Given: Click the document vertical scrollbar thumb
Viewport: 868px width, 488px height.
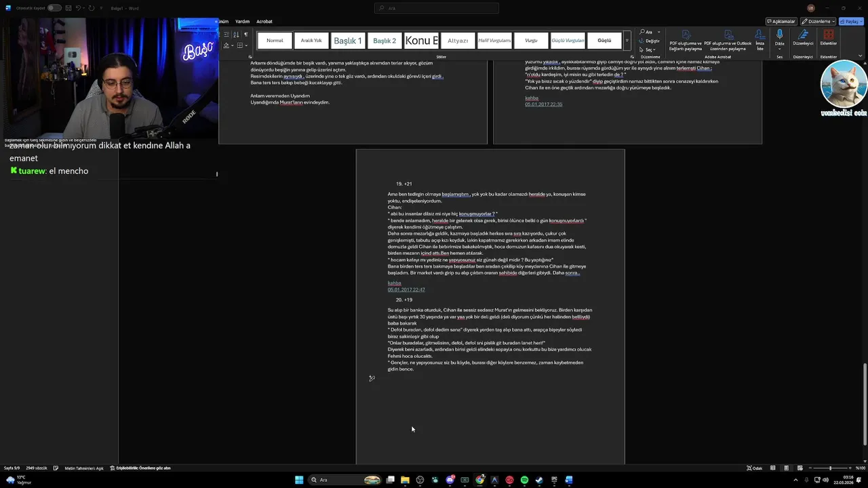Looking at the screenshot, I should 864,405.
